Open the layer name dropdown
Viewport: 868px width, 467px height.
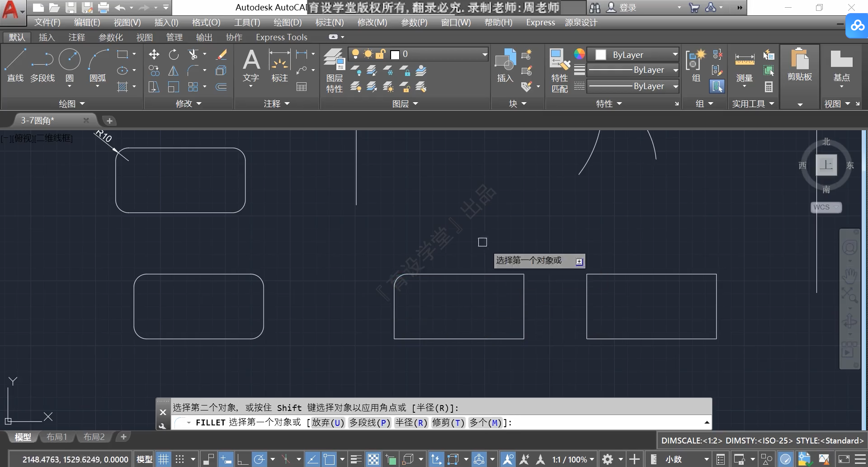[485, 54]
